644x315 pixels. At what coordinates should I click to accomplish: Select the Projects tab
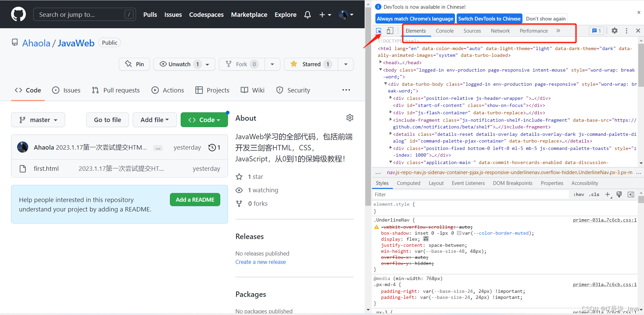point(212,90)
